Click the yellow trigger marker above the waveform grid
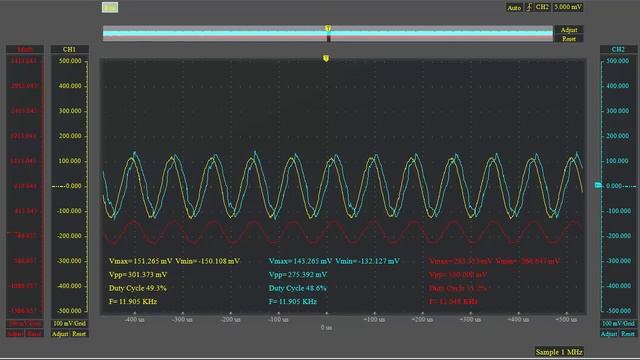 (x=326, y=59)
